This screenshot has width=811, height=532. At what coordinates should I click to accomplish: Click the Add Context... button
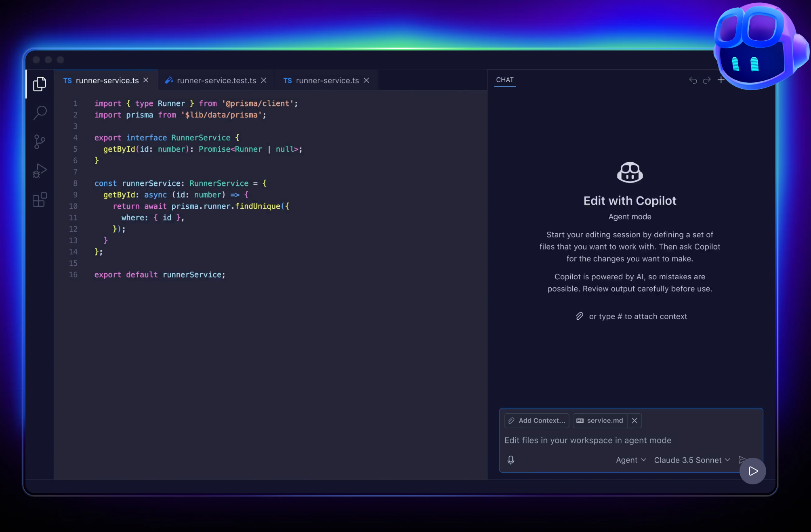click(537, 421)
